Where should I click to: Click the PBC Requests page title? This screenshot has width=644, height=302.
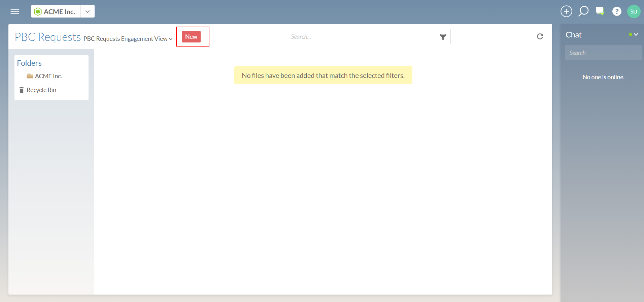48,37
